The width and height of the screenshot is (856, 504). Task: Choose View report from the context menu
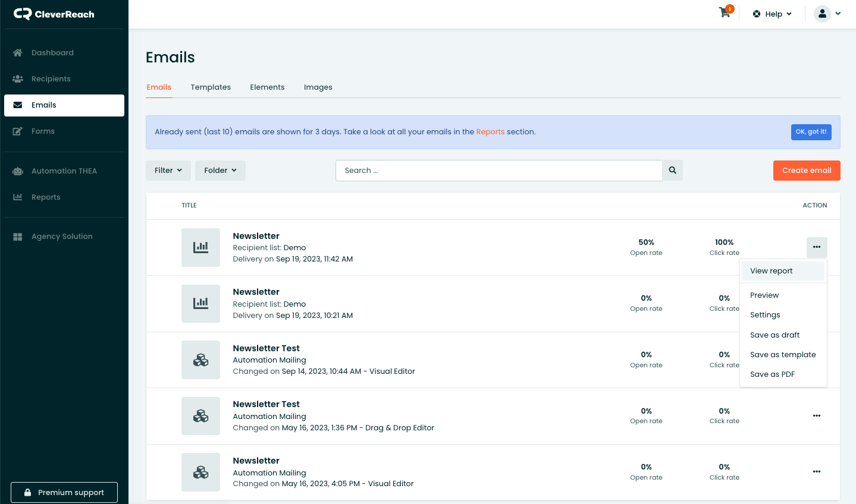[783, 271]
